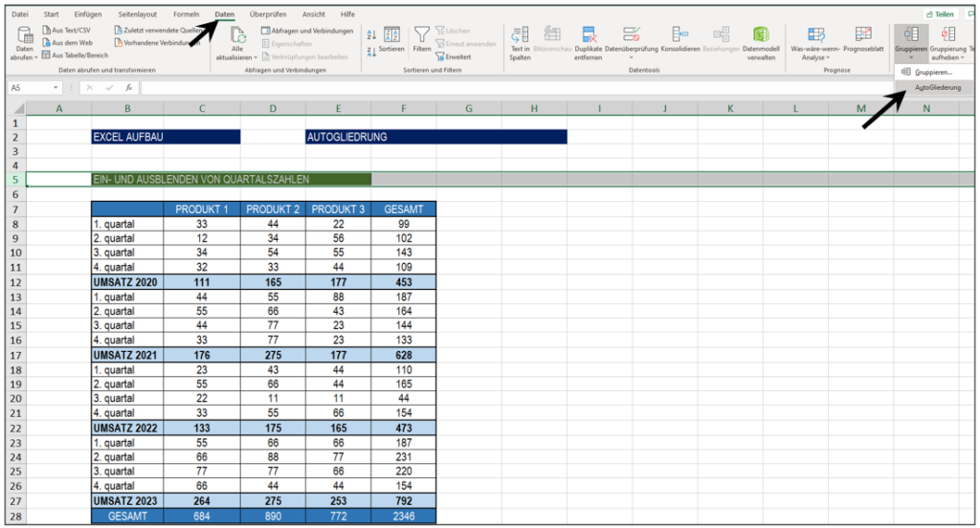Click the AUTOGLIEDRUNG header cell
This screenshot has width=980, height=528.
pyautogui.click(x=436, y=137)
